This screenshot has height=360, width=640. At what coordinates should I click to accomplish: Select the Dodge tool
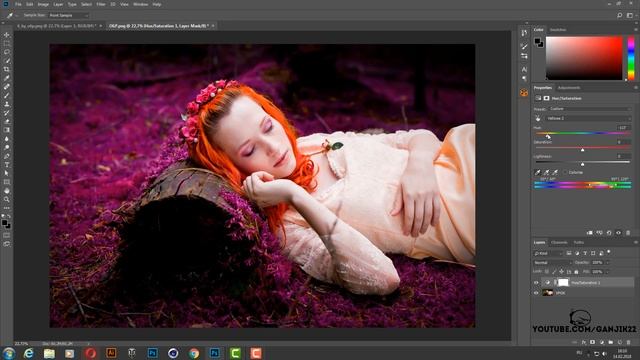pos(7,147)
